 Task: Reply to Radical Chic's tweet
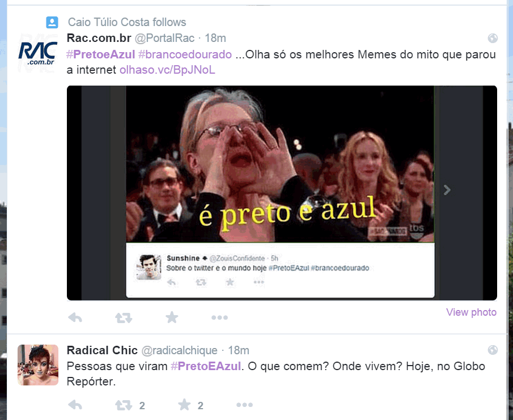point(75,405)
